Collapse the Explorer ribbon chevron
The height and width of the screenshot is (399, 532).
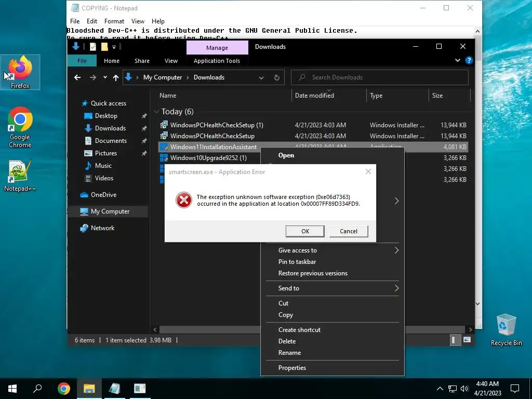pos(457,60)
